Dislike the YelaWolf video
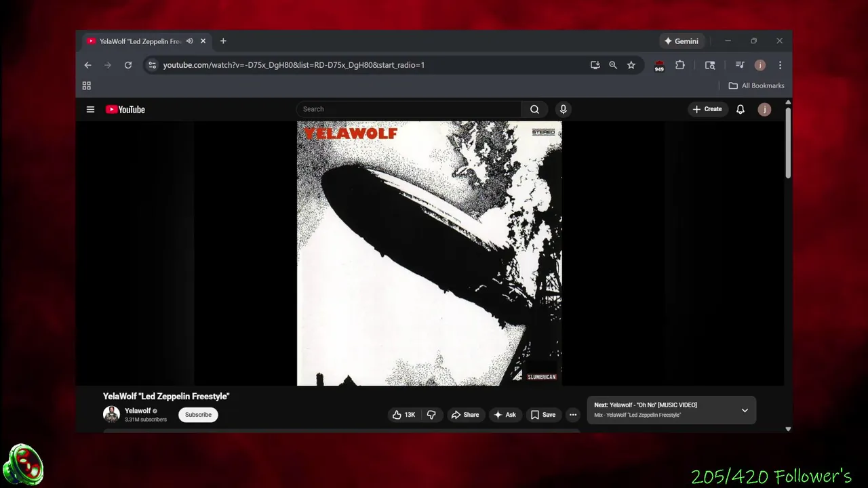This screenshot has width=868, height=488. coord(431,415)
